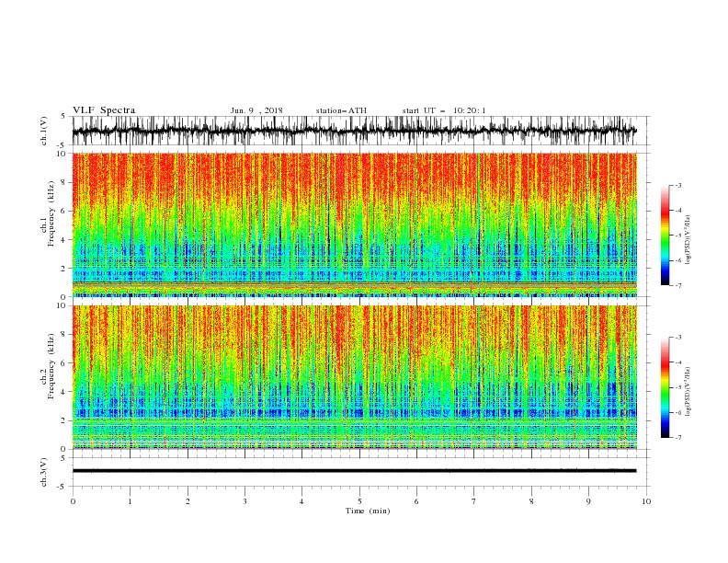Click the 'station=ATH' header label
The image size is (728, 563).
click(x=341, y=110)
